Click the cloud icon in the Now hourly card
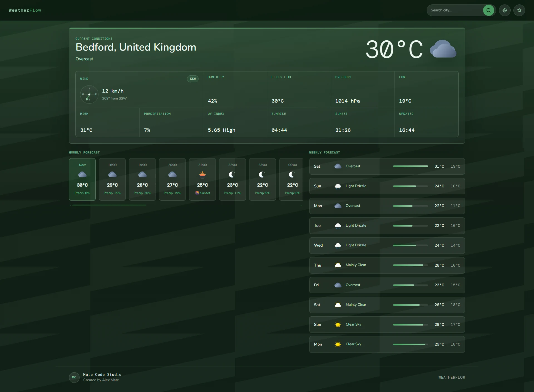Image resolution: width=534 pixels, height=392 pixels. click(82, 175)
